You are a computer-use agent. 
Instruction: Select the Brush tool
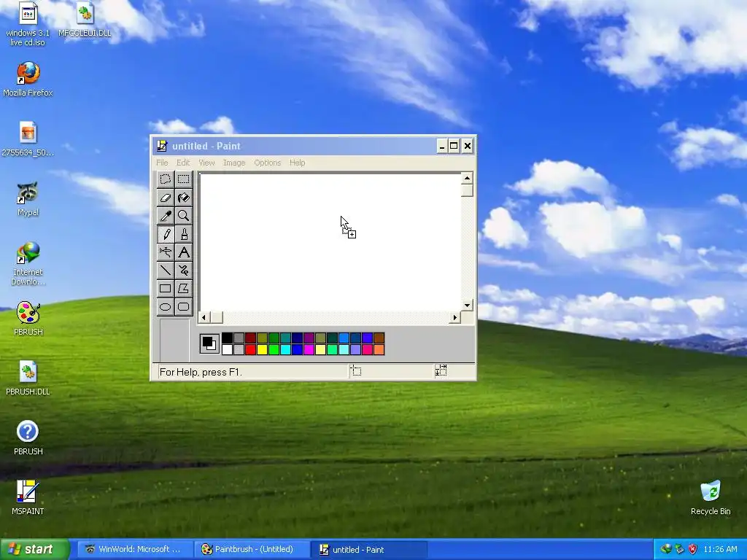tap(183, 234)
